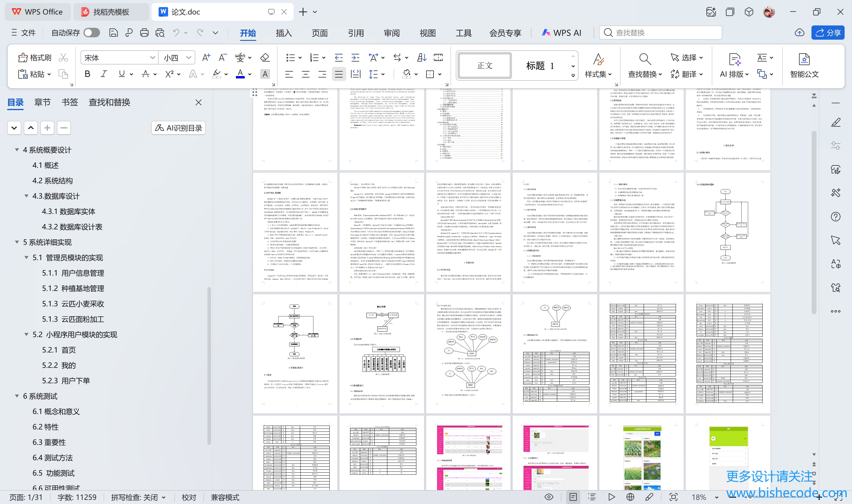Toggle the AutoSave (自动保存) switch
This screenshot has height=504, width=852.
point(92,33)
